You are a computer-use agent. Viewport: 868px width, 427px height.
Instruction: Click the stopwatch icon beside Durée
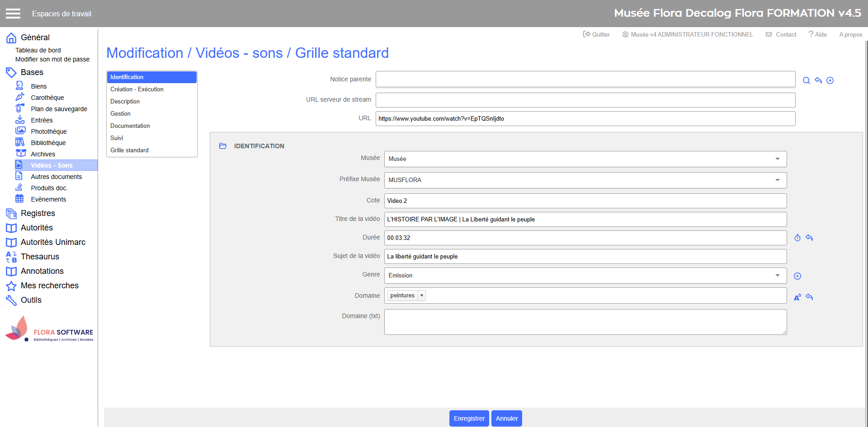(x=797, y=238)
